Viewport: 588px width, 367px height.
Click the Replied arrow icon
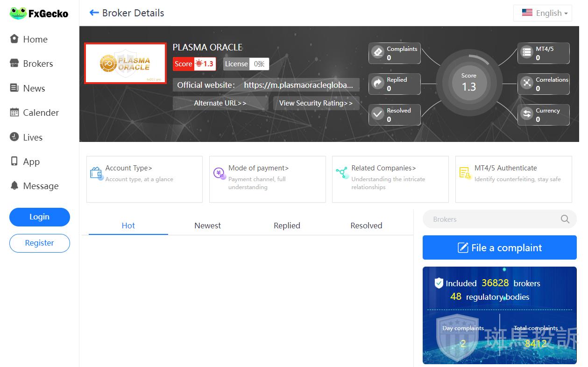(377, 84)
